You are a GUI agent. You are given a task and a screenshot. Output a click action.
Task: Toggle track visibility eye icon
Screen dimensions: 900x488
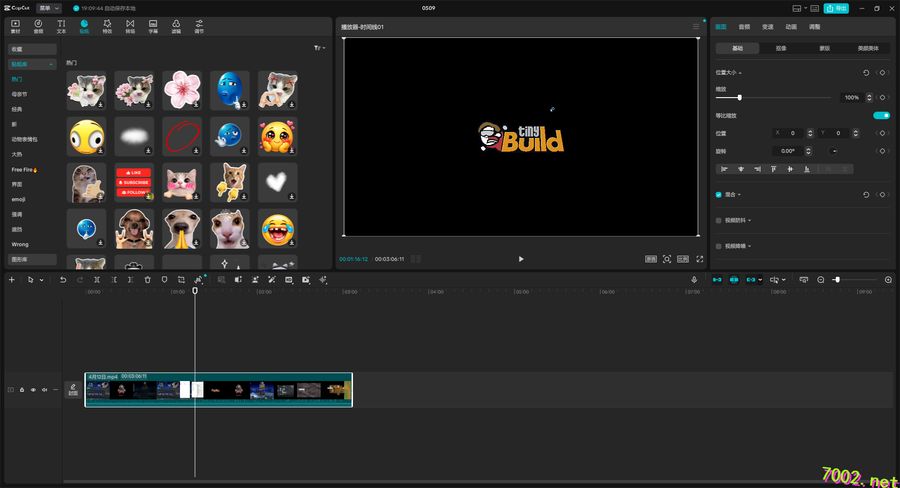33,390
